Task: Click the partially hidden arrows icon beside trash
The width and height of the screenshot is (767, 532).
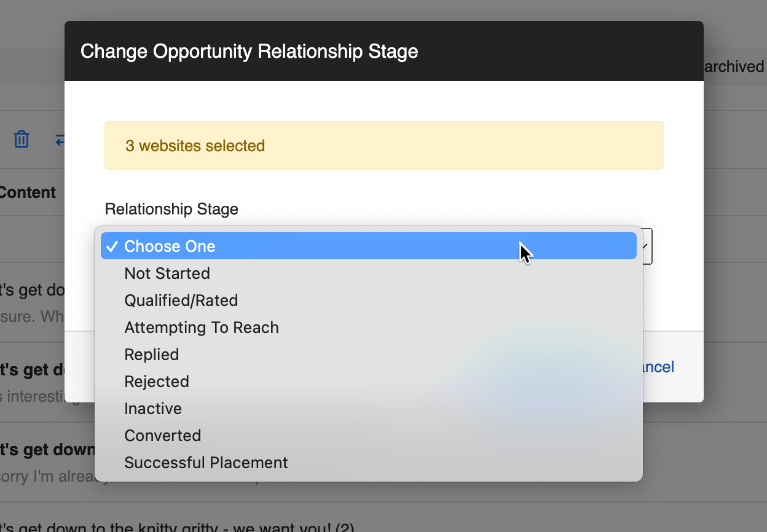Action: [x=60, y=140]
